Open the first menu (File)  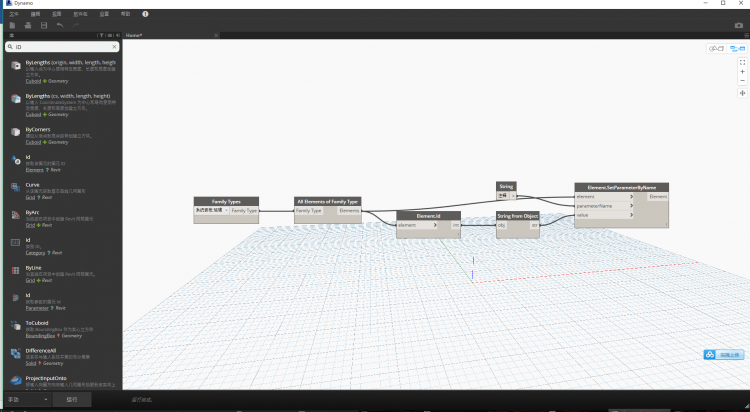click(x=14, y=14)
